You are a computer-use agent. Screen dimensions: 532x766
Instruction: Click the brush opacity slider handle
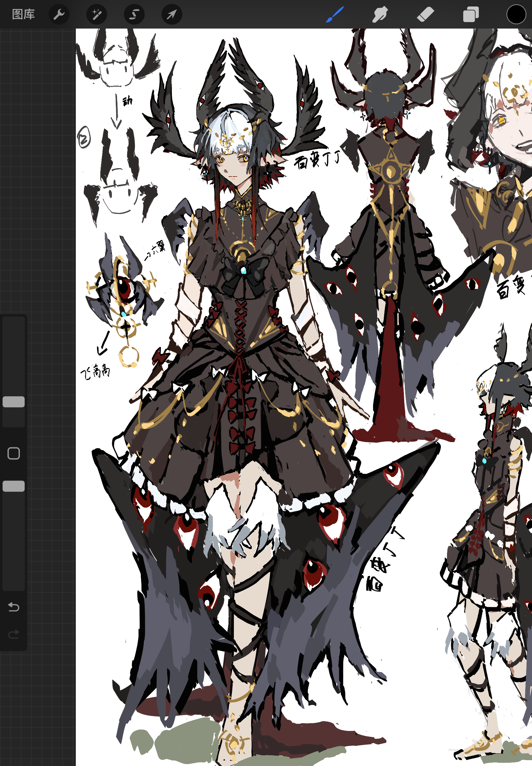pyautogui.click(x=14, y=486)
